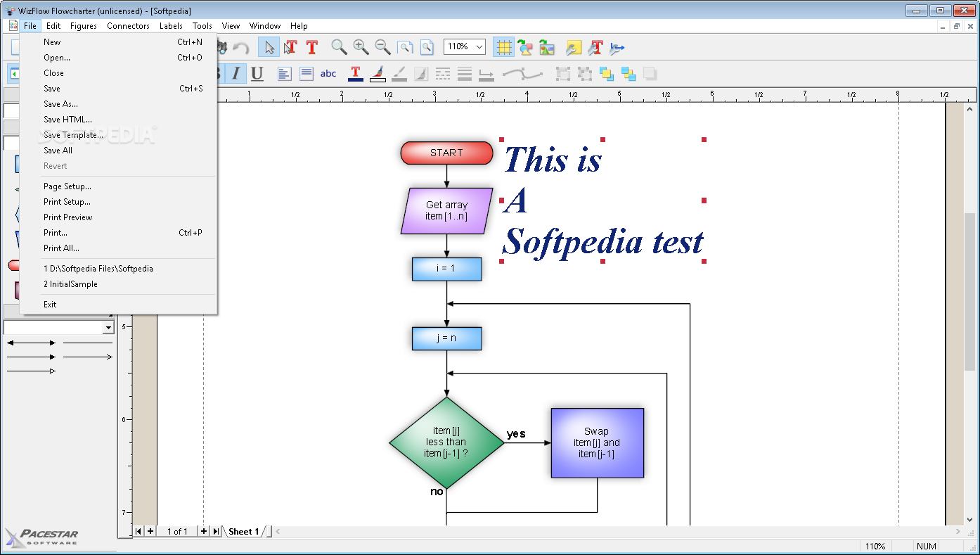Select the open-arrowhead connector sample
The width and height of the screenshot is (980, 555).
point(88,357)
